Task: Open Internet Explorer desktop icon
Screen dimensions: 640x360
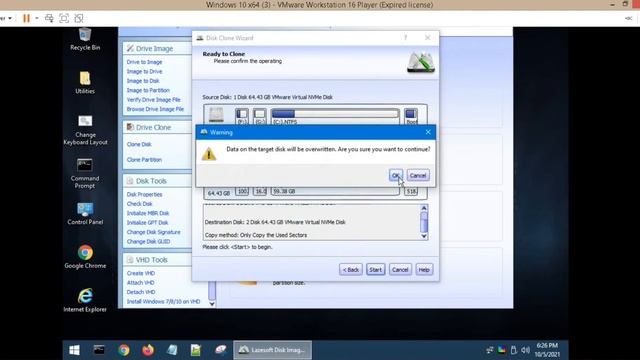Action: coord(85,300)
